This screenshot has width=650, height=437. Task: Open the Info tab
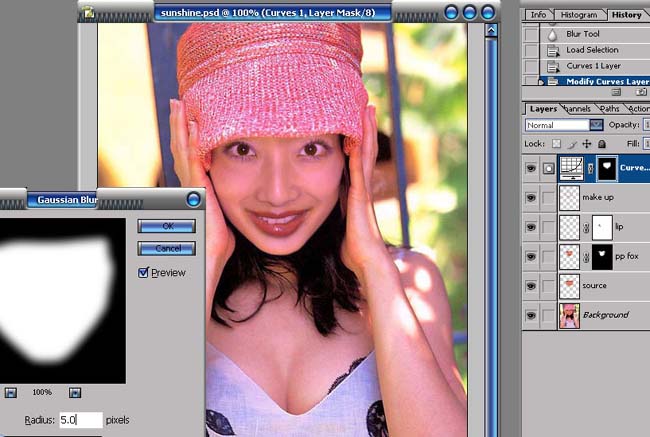pyautogui.click(x=538, y=15)
